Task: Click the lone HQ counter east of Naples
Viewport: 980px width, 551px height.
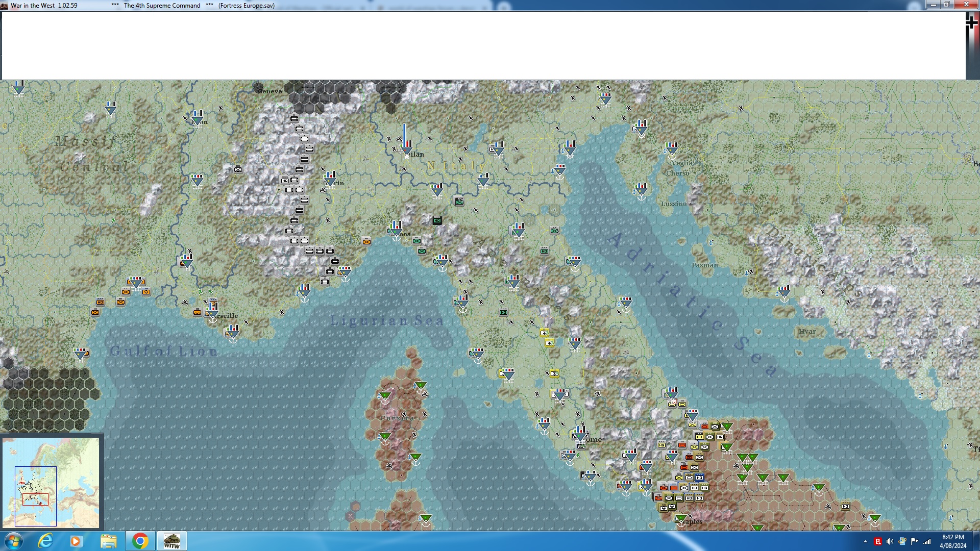Action: [x=845, y=506]
